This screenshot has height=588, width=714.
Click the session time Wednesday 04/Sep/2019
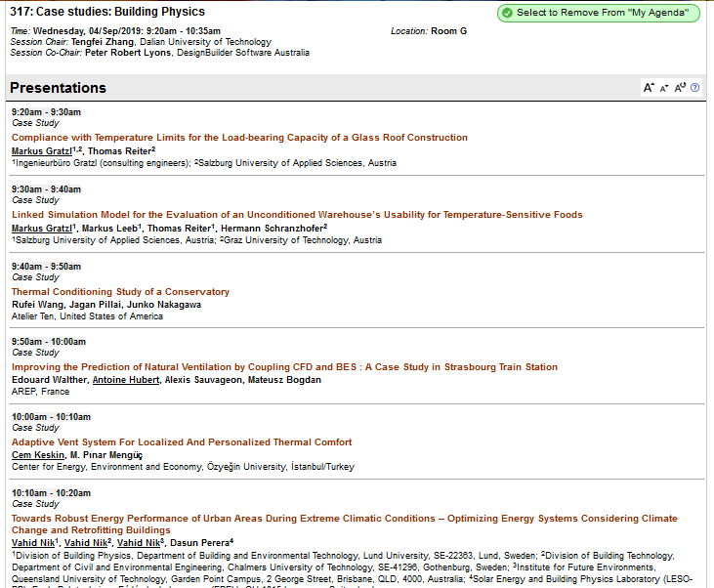(126, 31)
